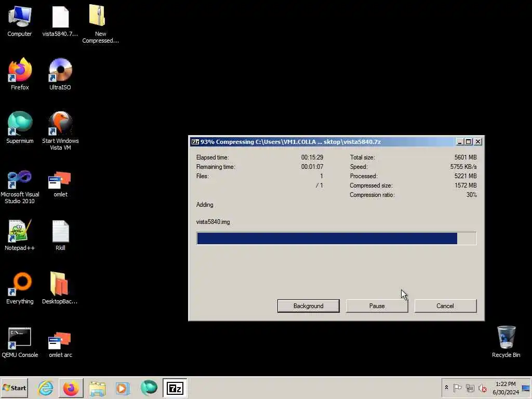
Task: Click the Remaining time value 00:01:07
Action: point(312,167)
